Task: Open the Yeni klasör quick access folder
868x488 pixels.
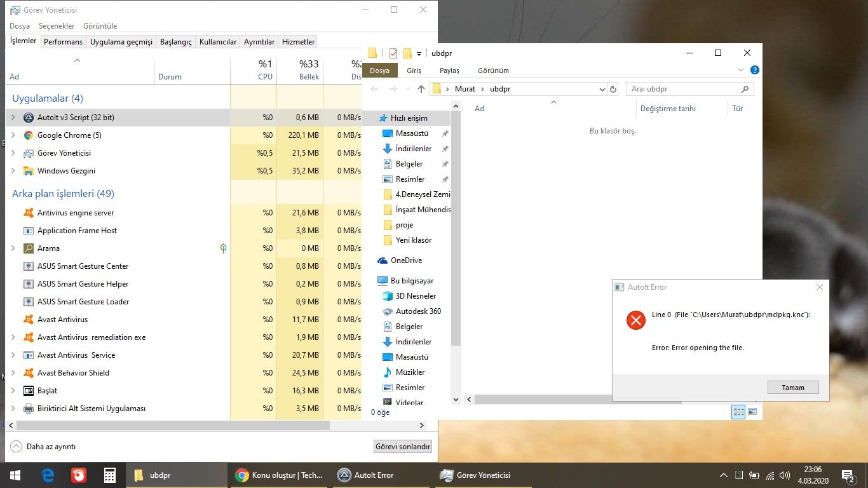Action: [x=407, y=240]
